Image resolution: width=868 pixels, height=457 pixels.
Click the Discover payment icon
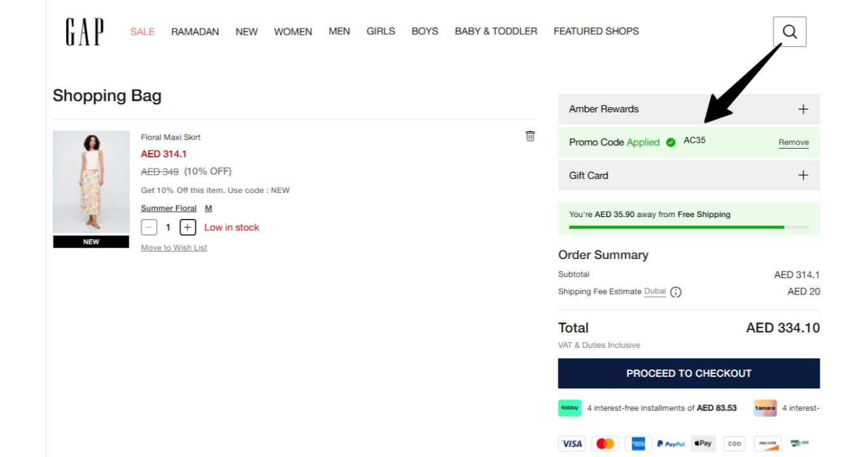(x=767, y=444)
